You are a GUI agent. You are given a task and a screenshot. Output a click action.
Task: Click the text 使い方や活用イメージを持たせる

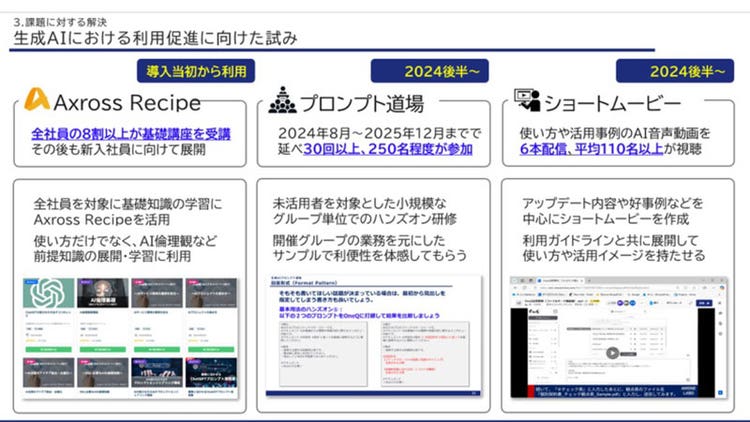(x=614, y=255)
